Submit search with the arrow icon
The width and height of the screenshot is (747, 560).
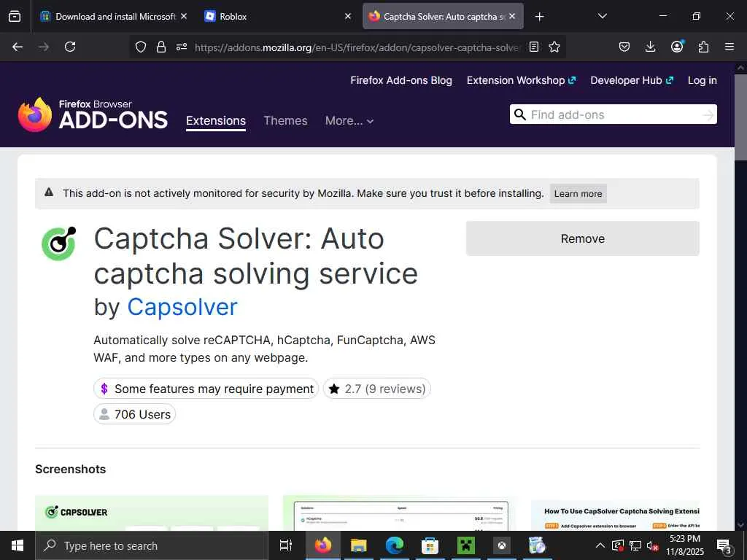coord(708,114)
